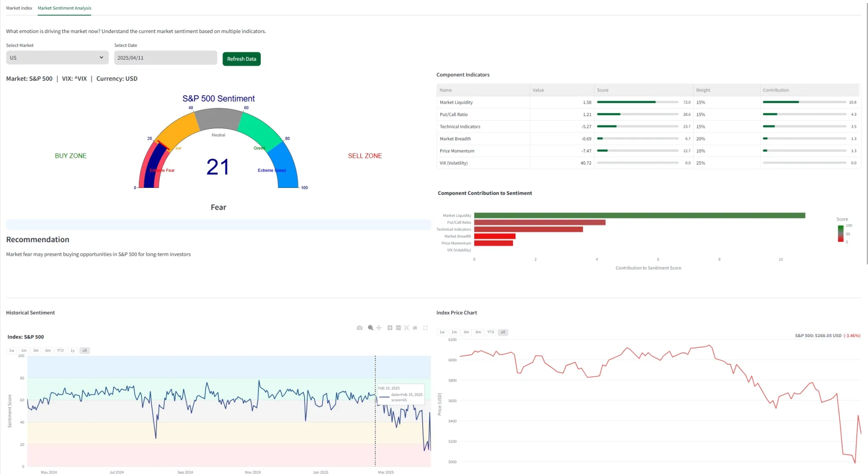Click the Zoom in plus icon

(390, 328)
